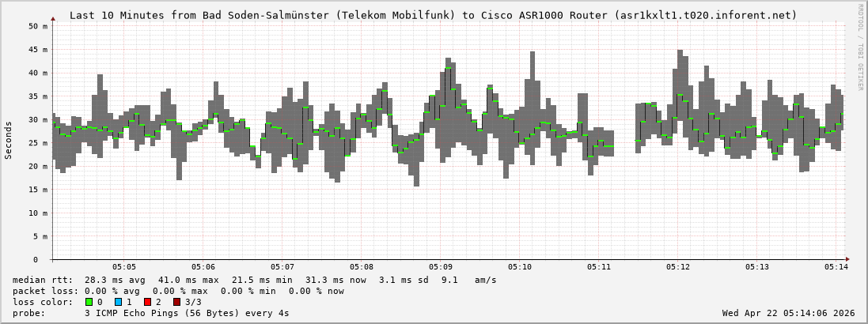Click the red arrow atop the y-axis

click(53, 19)
